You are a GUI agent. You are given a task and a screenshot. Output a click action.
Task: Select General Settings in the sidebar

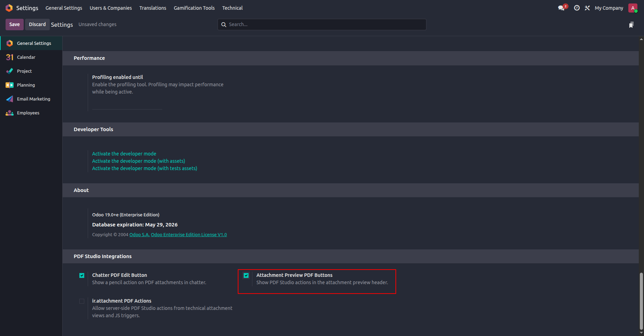(31, 43)
